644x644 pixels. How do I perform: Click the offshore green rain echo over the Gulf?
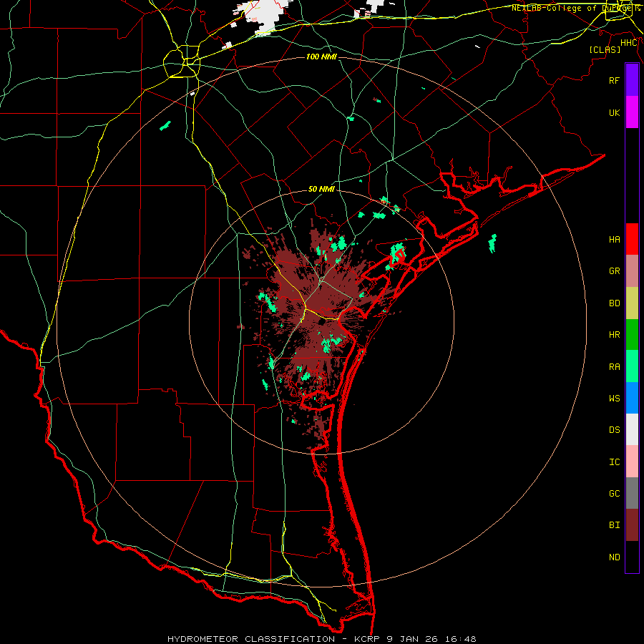(x=492, y=243)
